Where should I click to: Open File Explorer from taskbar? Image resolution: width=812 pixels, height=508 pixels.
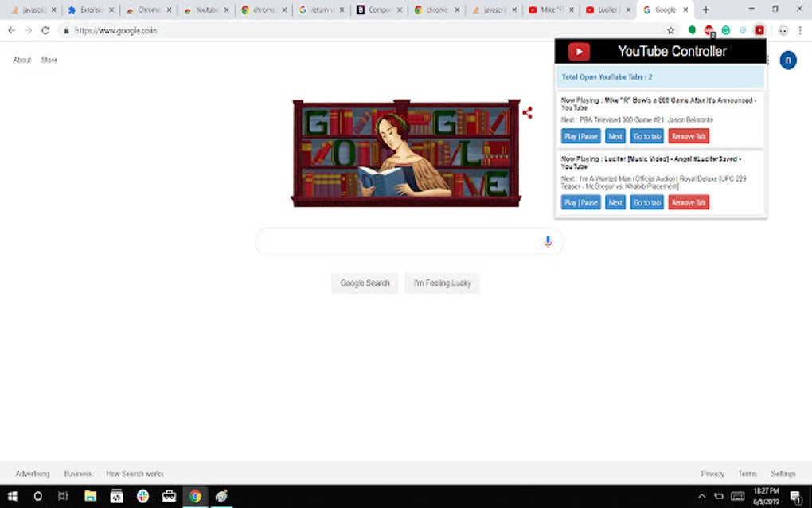tap(91, 496)
